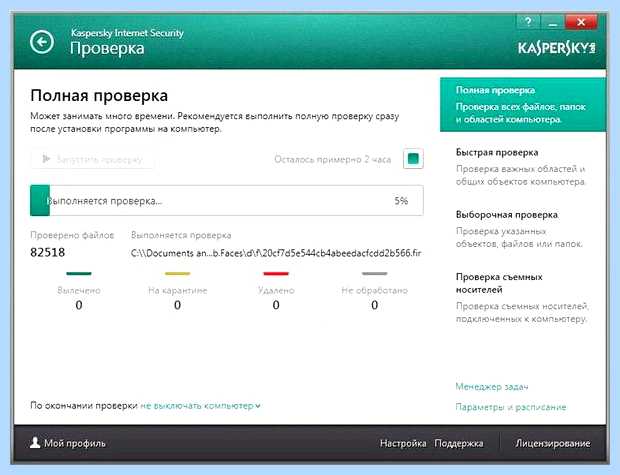
Task: Expand the 'не выключать компьютер' dropdown
Action: point(200,406)
